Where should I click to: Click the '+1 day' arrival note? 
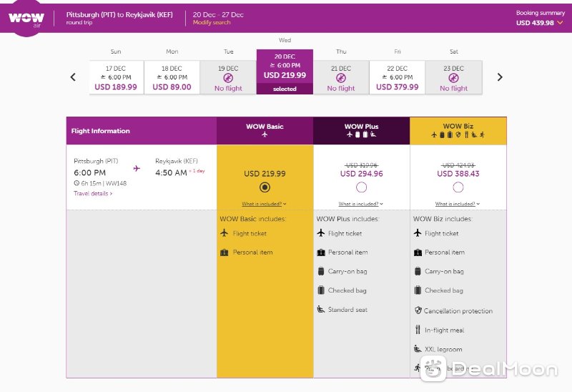tap(197, 171)
